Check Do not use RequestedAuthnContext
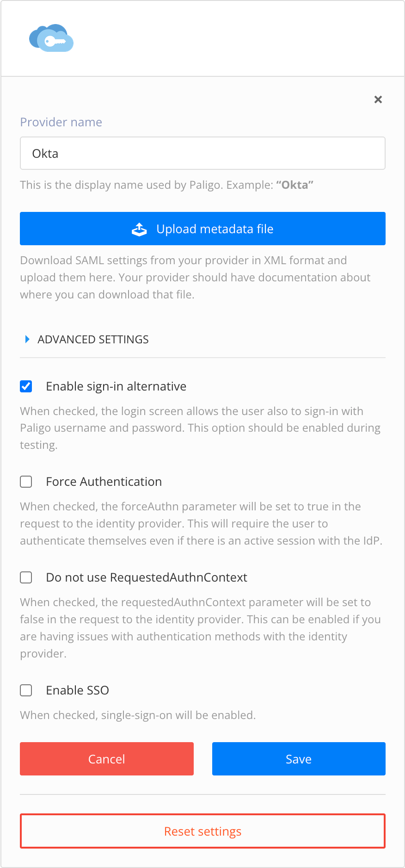 [26, 577]
